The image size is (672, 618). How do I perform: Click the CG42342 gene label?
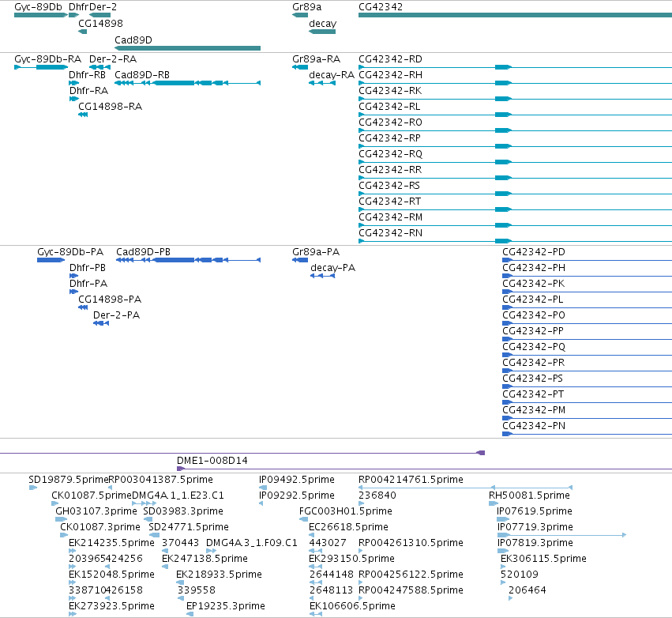(381, 7)
